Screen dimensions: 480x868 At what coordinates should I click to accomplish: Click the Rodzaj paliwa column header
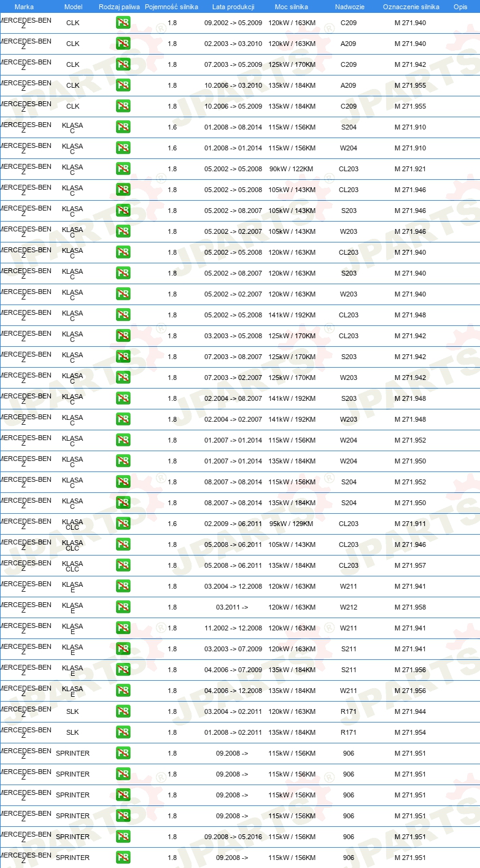(x=119, y=7)
